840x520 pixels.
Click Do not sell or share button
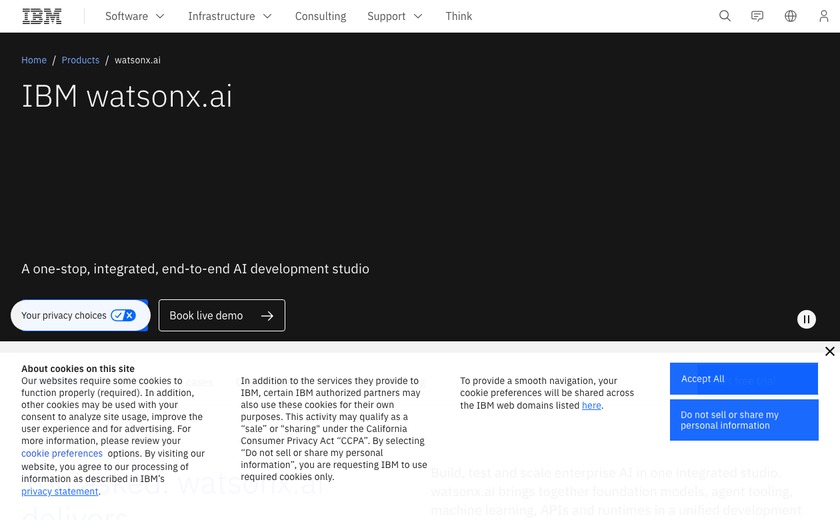(x=744, y=420)
